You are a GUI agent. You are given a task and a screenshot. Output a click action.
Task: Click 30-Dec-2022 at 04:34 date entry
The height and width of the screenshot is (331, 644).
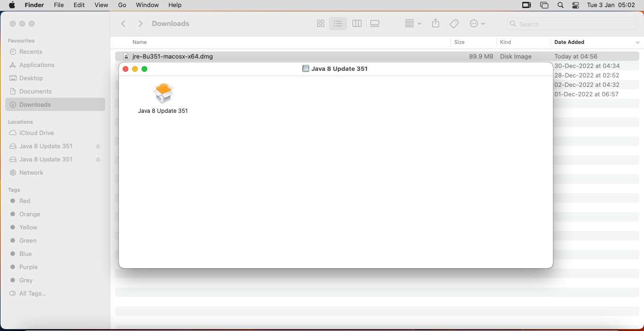(x=587, y=66)
